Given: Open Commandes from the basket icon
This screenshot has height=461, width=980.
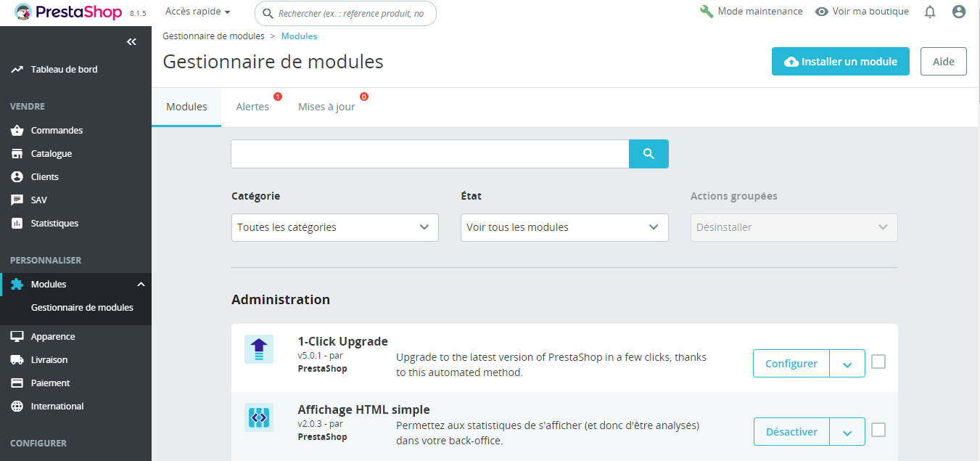Looking at the screenshot, I should [17, 131].
